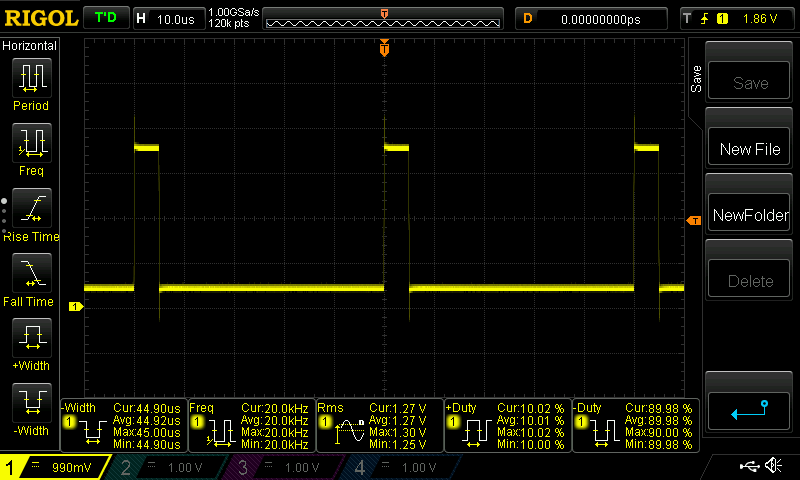Click Rms Cur:1.27 V value

point(397,409)
